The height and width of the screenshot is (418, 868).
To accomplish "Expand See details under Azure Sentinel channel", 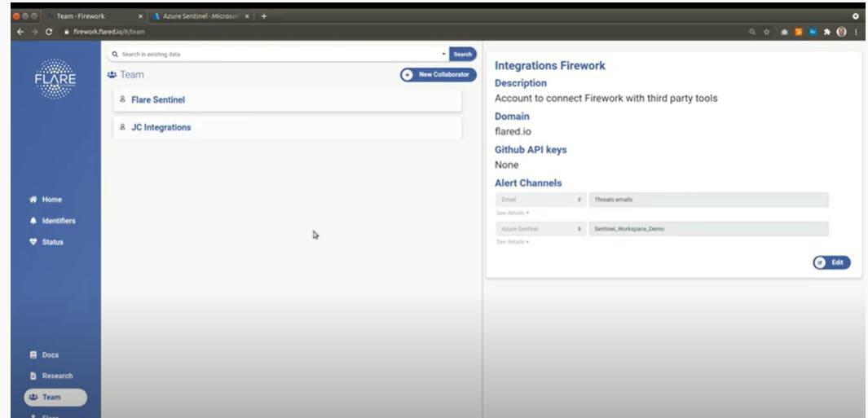I will coord(513,242).
